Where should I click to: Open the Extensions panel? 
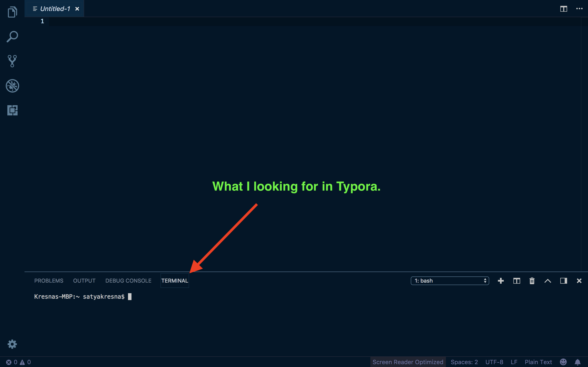click(12, 111)
